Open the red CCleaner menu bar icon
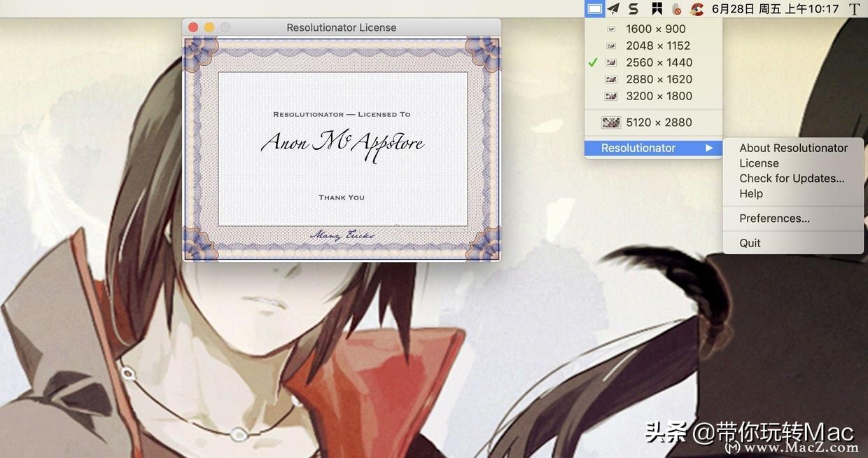This screenshot has height=458, width=868. pos(696,9)
